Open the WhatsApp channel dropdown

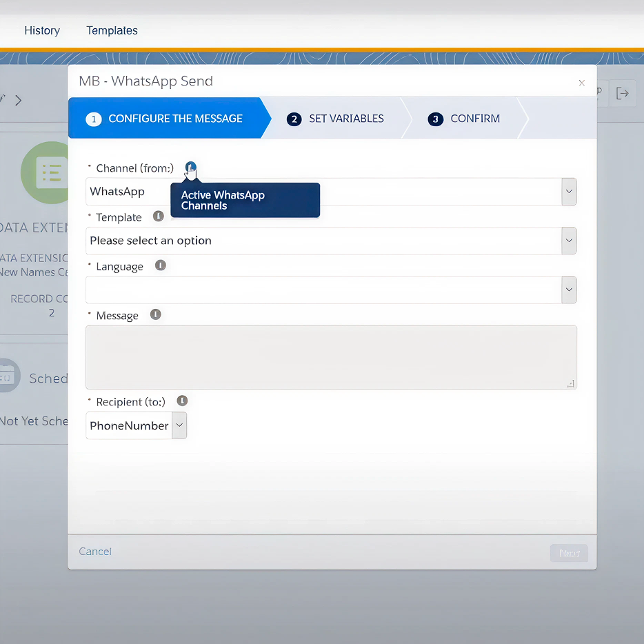point(569,192)
